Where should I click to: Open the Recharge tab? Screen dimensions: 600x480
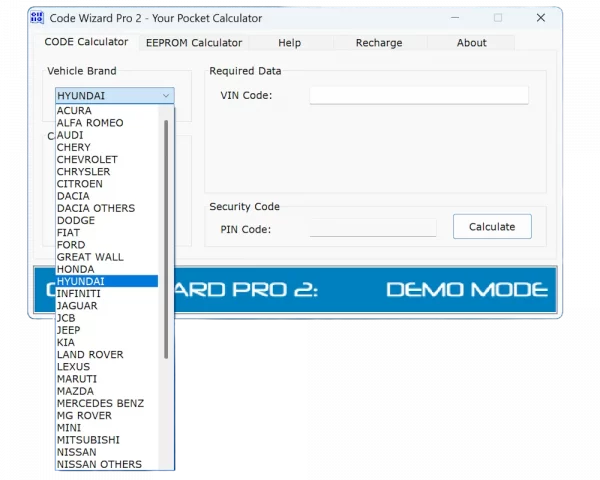pos(379,43)
